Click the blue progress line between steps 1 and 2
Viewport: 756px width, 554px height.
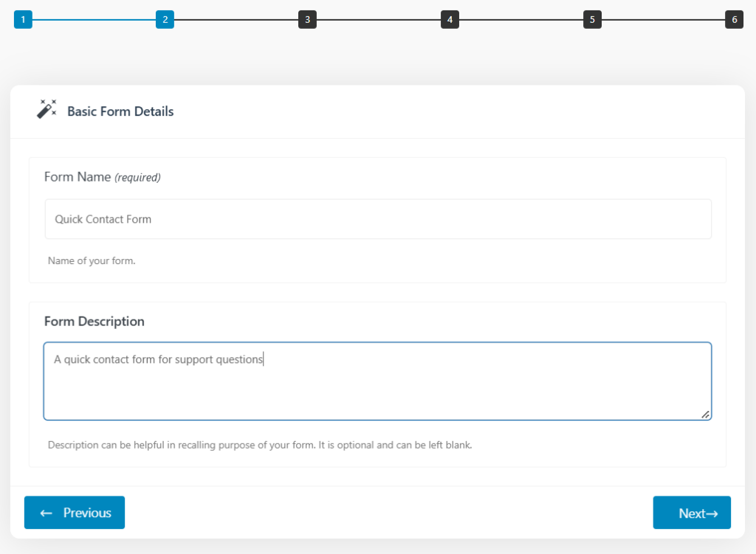(x=94, y=19)
